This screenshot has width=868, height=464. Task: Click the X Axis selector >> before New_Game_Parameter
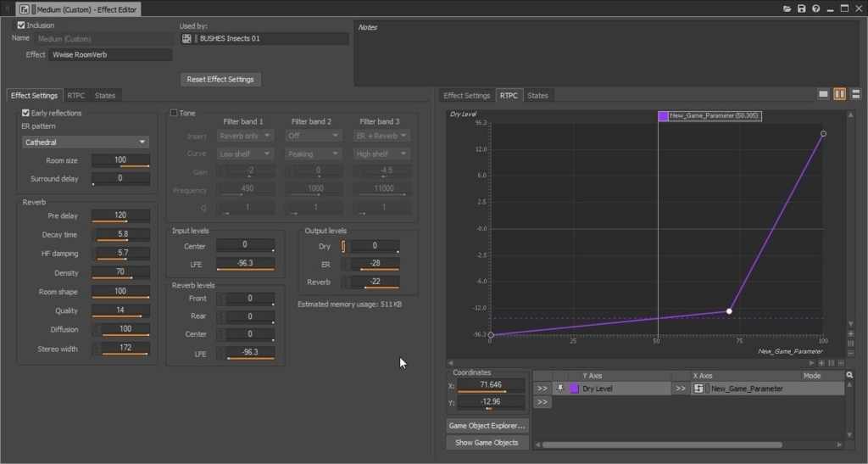click(681, 389)
